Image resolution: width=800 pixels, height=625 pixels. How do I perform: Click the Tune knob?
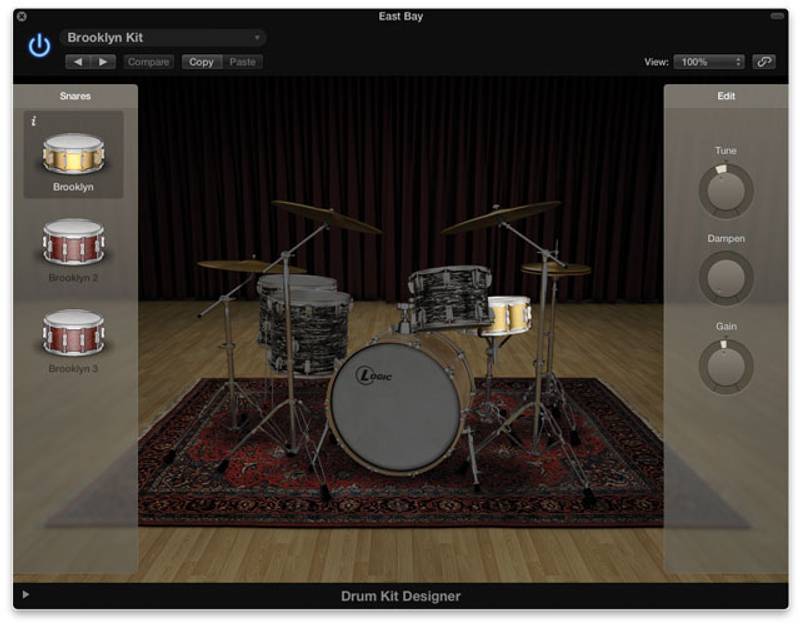pos(725,191)
